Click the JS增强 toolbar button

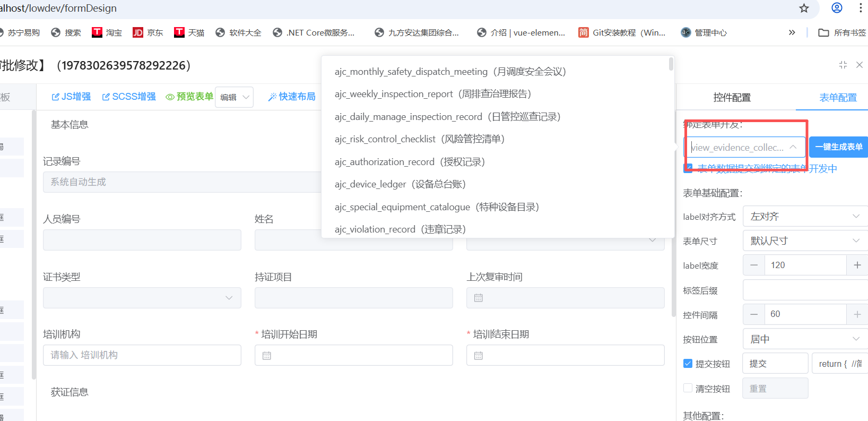tap(71, 97)
